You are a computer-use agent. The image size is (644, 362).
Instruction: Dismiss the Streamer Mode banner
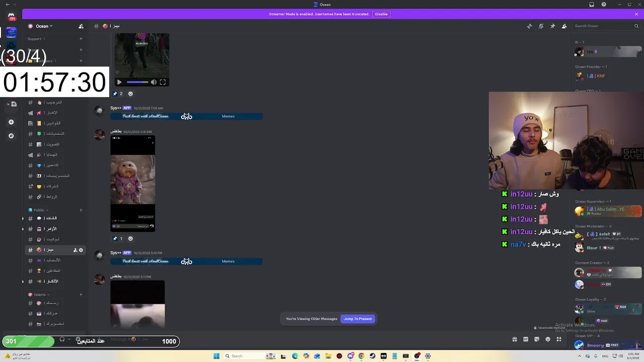[636, 14]
